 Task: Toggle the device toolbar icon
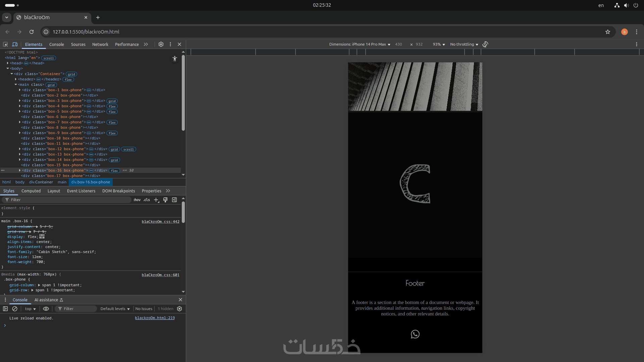coord(15,44)
